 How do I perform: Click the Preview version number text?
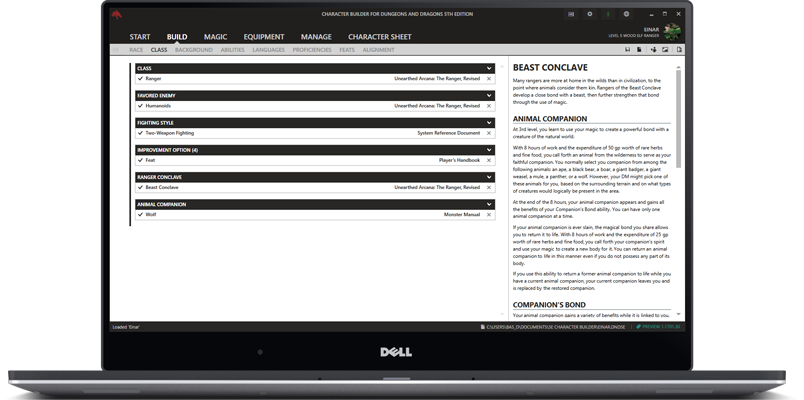pos(661,327)
